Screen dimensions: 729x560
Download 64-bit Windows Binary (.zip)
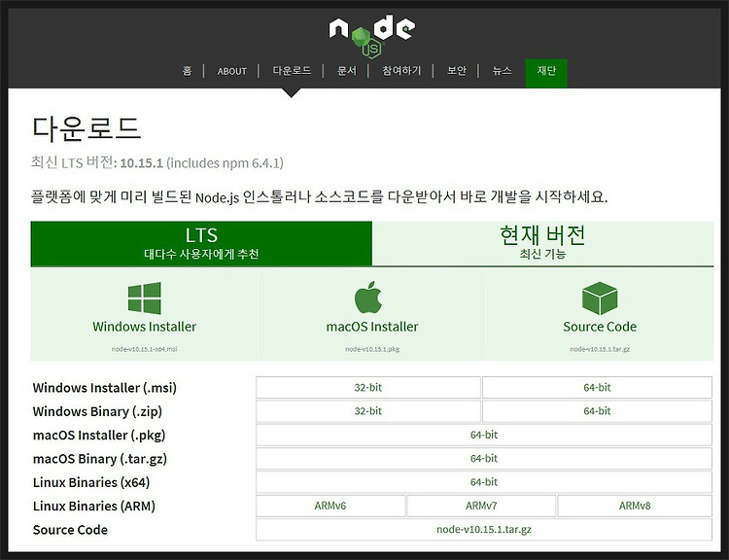tap(597, 411)
